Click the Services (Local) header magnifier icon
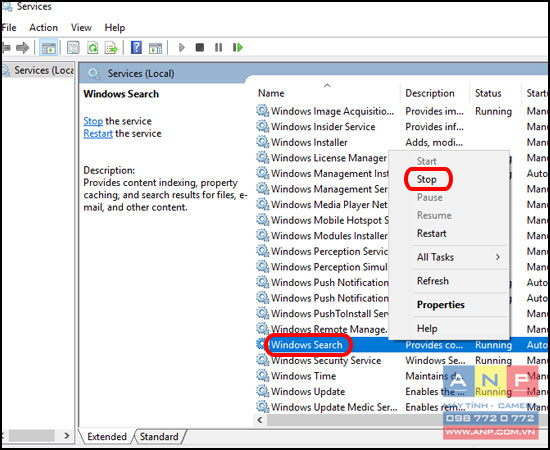The image size is (550, 450). [94, 74]
